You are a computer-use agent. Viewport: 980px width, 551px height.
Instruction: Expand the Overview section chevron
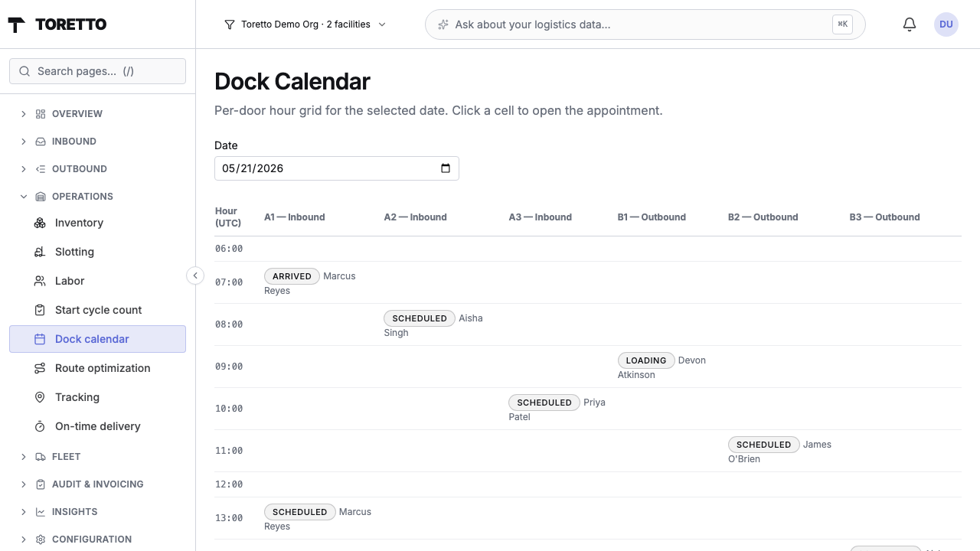point(24,114)
